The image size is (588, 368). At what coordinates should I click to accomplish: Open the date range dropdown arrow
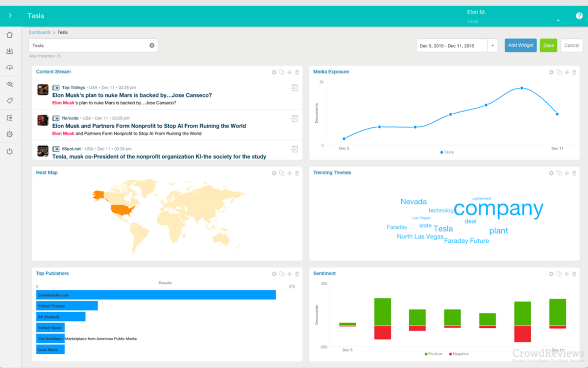point(492,46)
